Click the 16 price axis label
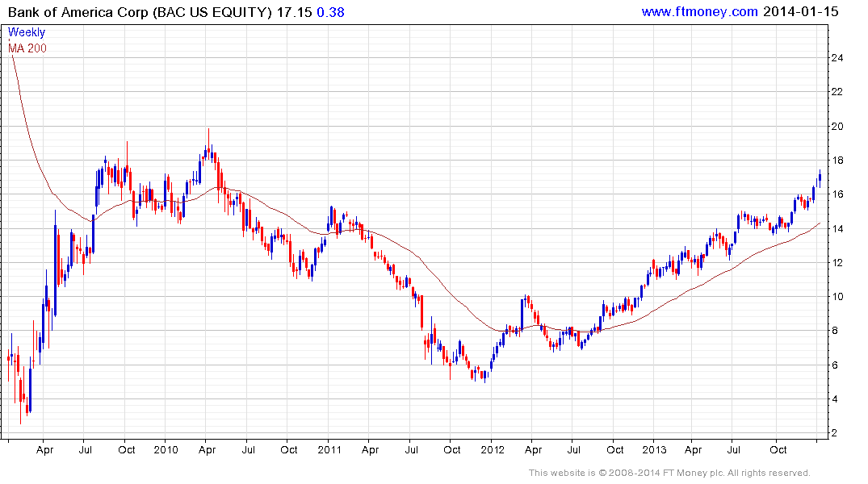868x484 pixels. [837, 194]
